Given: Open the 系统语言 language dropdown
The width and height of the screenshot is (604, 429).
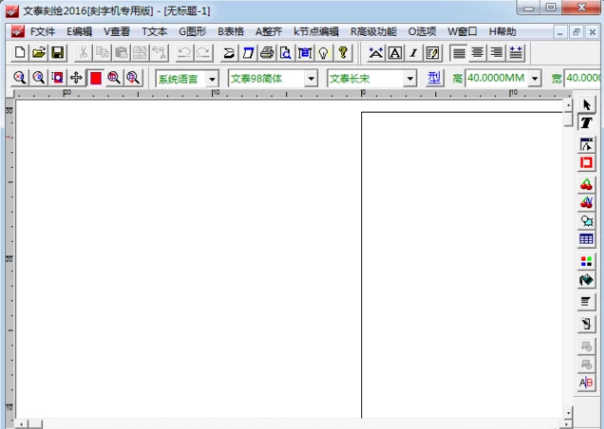Looking at the screenshot, I should click(x=212, y=79).
